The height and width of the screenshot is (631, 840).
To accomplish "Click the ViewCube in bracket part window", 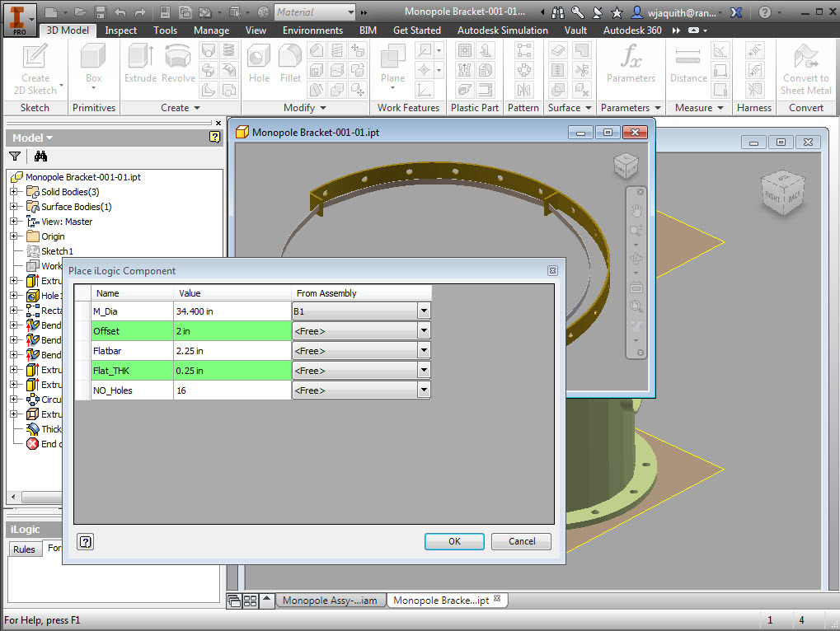I will click(x=625, y=165).
